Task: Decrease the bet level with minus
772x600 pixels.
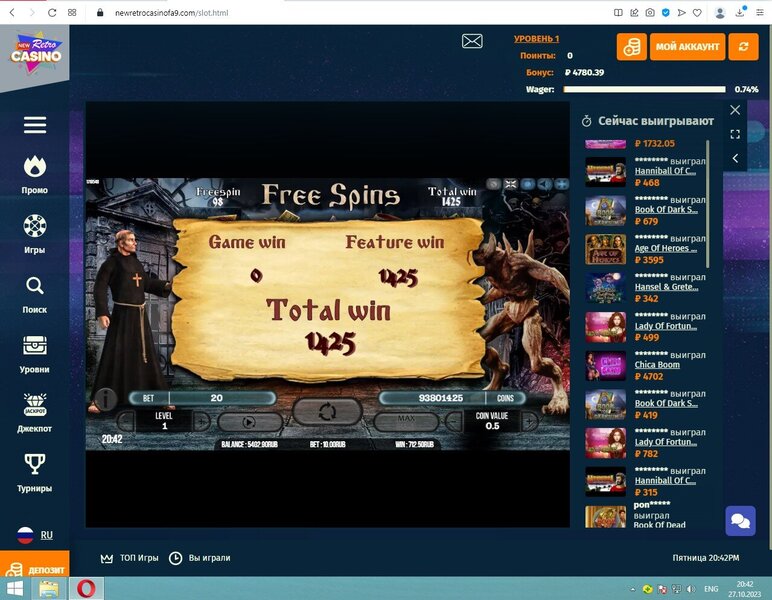Action: (126, 422)
